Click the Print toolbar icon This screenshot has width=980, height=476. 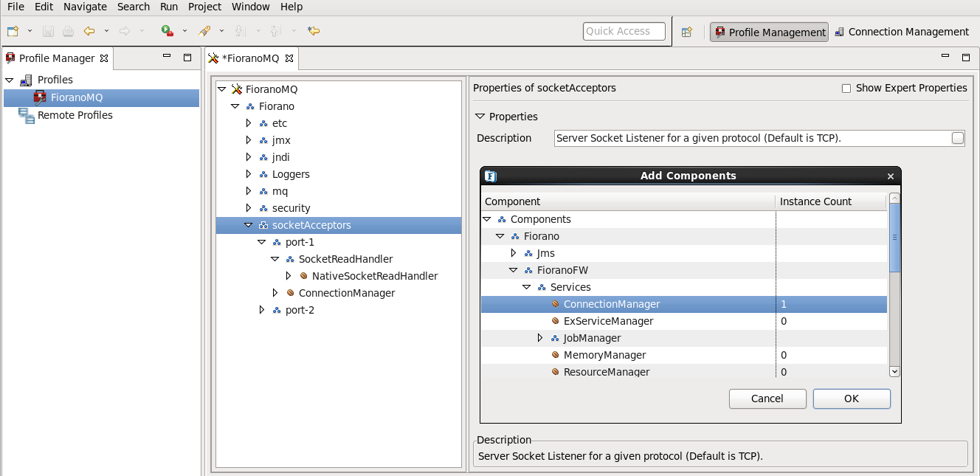click(68, 31)
